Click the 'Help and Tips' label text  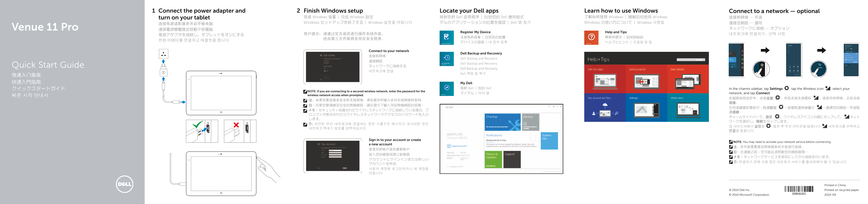click(x=616, y=32)
